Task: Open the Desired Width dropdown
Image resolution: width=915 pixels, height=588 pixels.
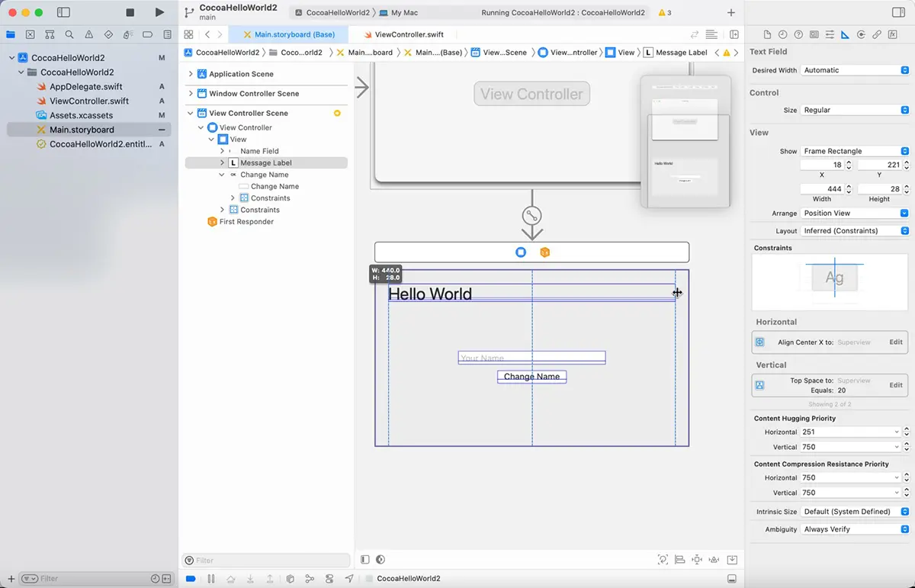Action: [855, 70]
